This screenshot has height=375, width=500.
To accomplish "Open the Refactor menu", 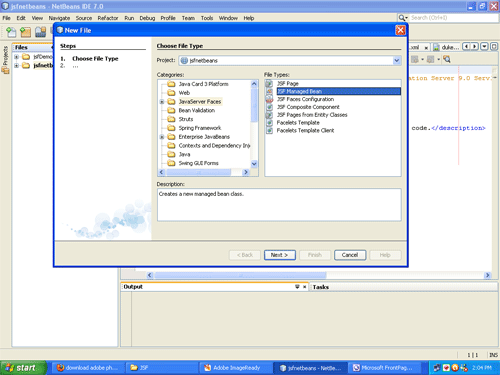I will tap(108, 18).
